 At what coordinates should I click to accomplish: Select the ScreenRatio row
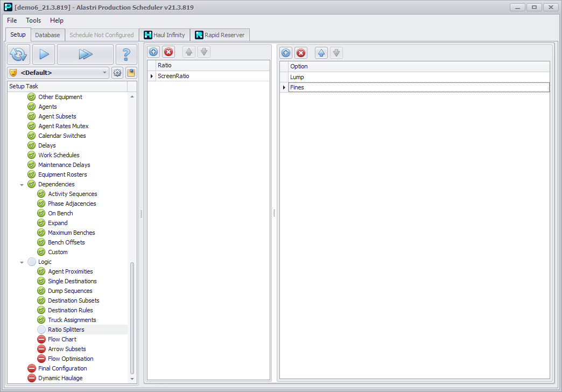pos(173,76)
